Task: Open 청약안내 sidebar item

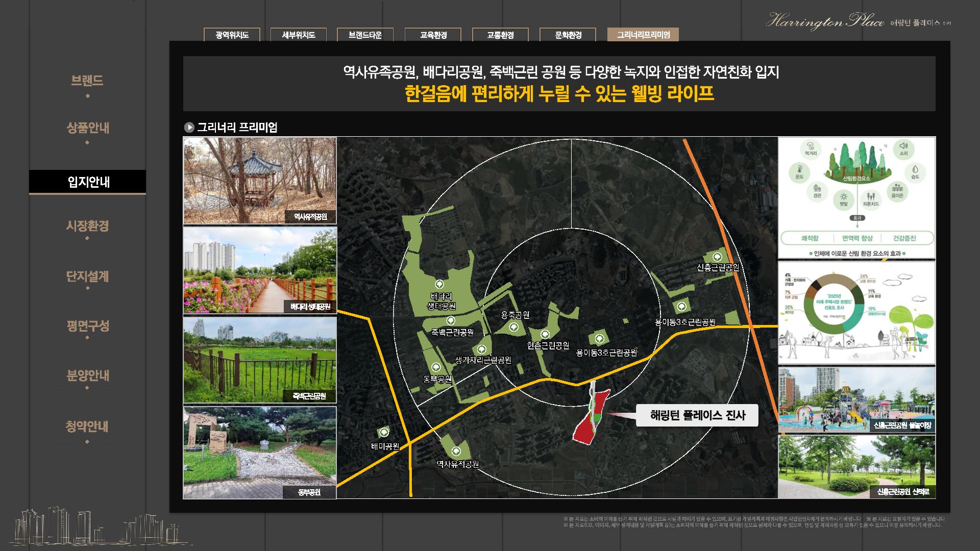Action: pyautogui.click(x=87, y=426)
